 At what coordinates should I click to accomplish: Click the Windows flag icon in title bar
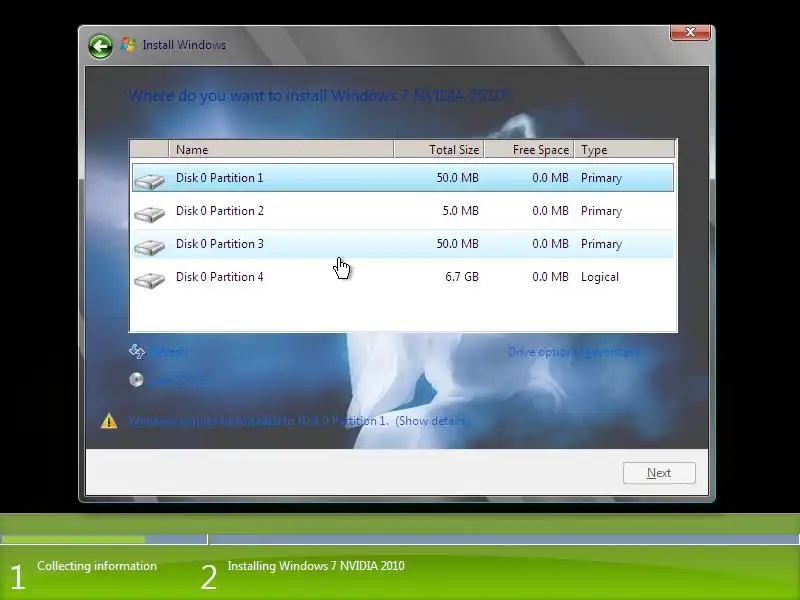tap(128, 45)
